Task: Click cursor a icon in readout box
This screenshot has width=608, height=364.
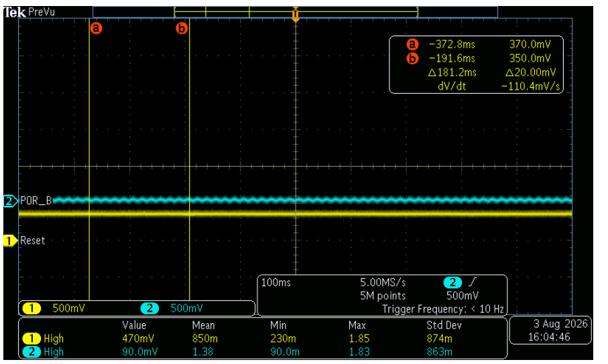Action: [412, 44]
